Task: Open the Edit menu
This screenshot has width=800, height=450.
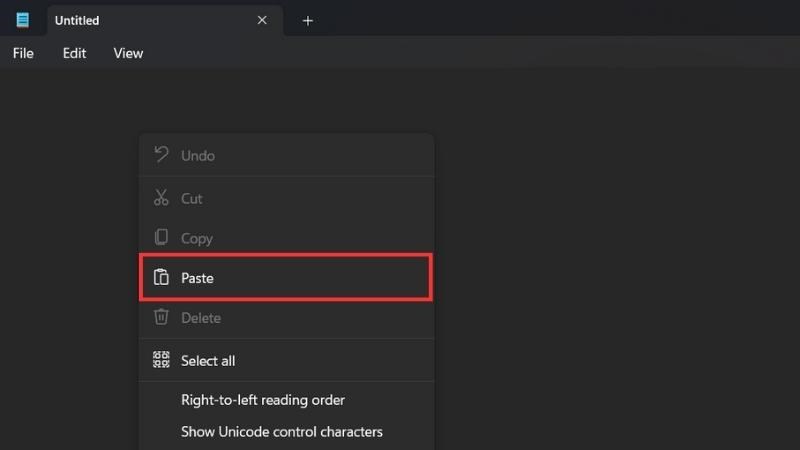Action: coord(74,53)
